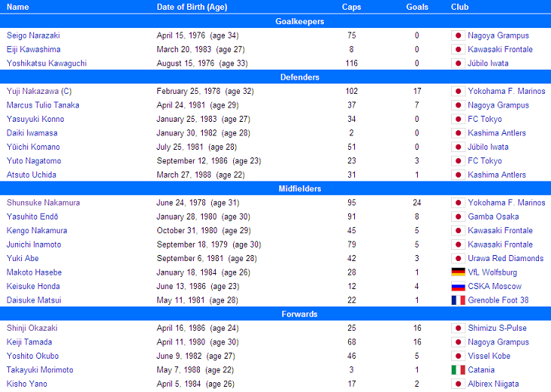551x392 pixels.
Task: Open the Shimizu S-Pulse club link
Action: pyautogui.click(x=497, y=328)
